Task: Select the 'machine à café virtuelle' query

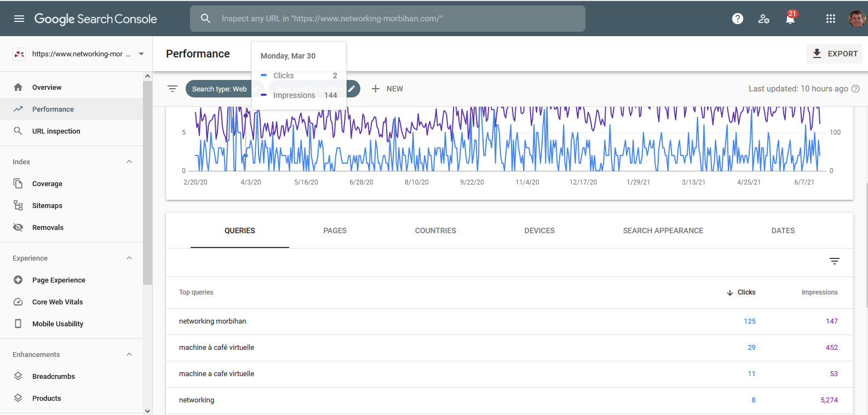Action: click(216, 348)
